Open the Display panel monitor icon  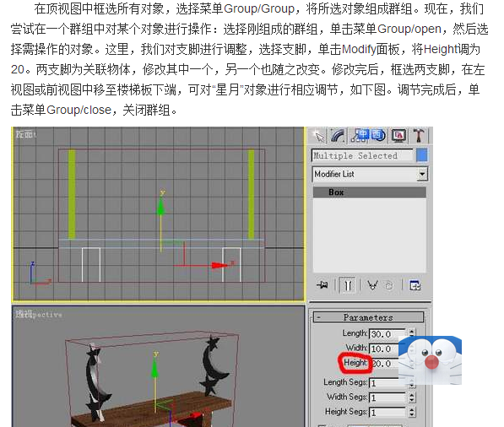coord(398,136)
